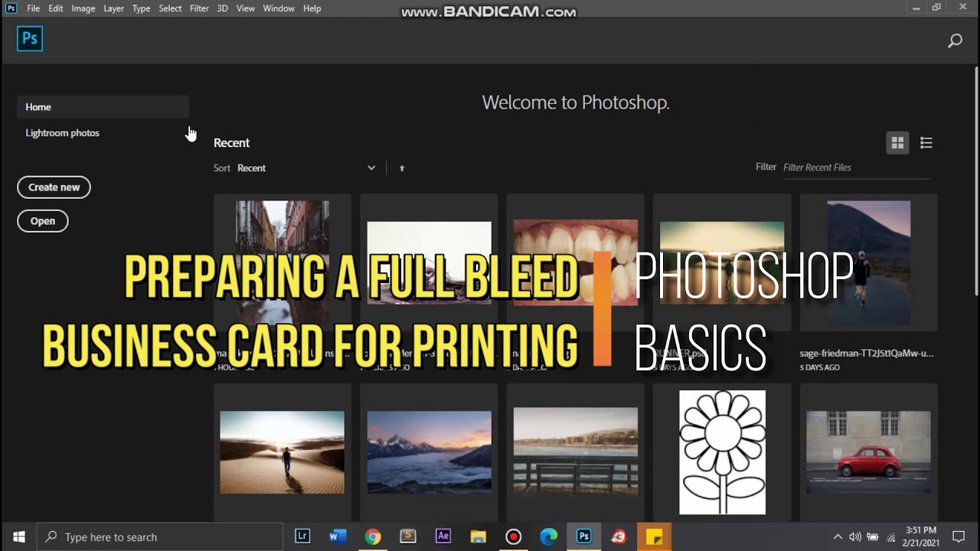Open the search magnifier icon
This screenshot has height=551, width=980.
[x=955, y=41]
